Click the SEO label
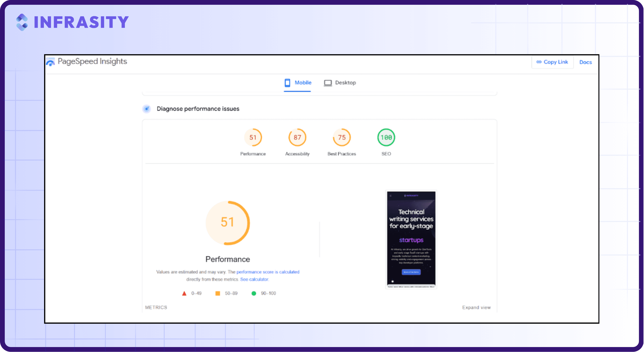 pyautogui.click(x=386, y=154)
